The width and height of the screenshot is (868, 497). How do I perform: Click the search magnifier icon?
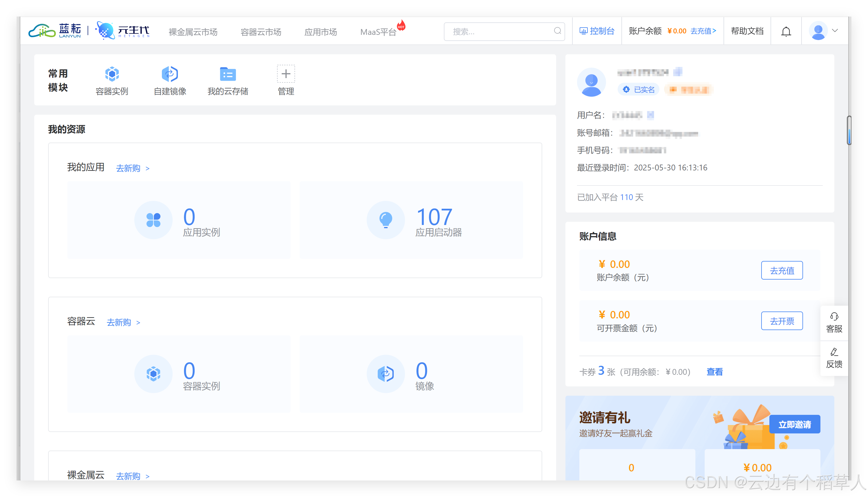click(557, 31)
